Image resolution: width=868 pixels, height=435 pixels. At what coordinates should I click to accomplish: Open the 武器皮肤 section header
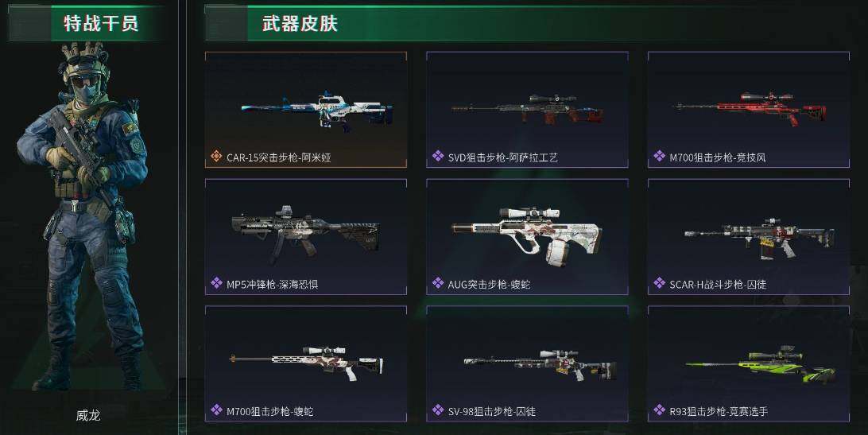coord(300,23)
